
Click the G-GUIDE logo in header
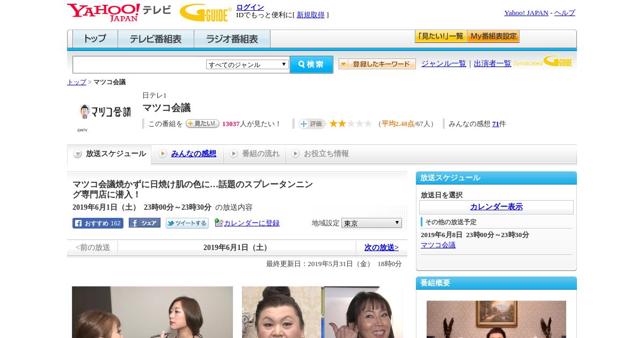point(206,12)
